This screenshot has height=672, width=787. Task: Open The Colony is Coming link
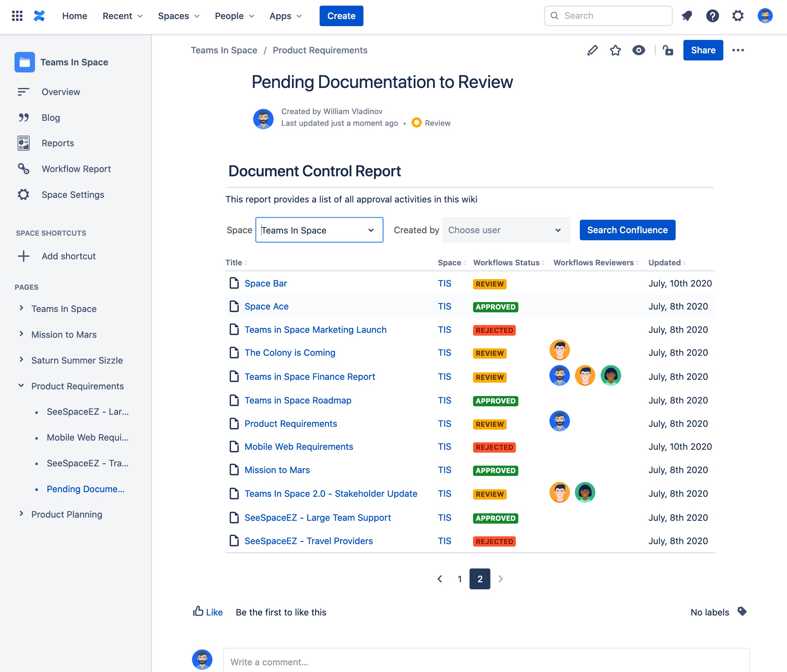tap(290, 353)
